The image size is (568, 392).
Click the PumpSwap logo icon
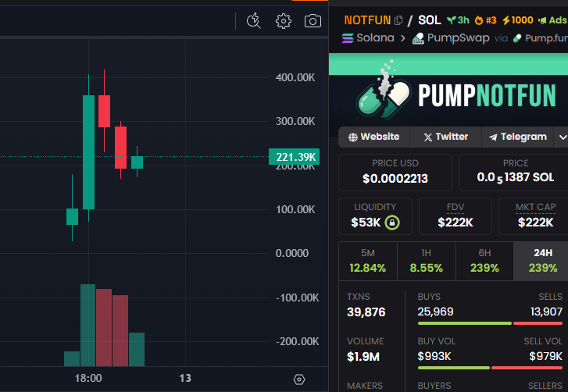[418, 38]
